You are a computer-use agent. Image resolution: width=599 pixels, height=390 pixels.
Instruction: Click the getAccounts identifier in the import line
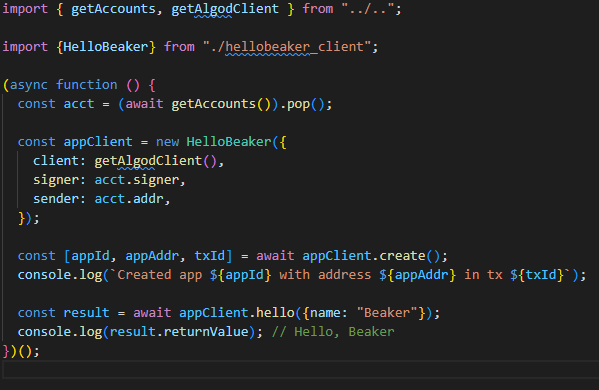(113, 9)
